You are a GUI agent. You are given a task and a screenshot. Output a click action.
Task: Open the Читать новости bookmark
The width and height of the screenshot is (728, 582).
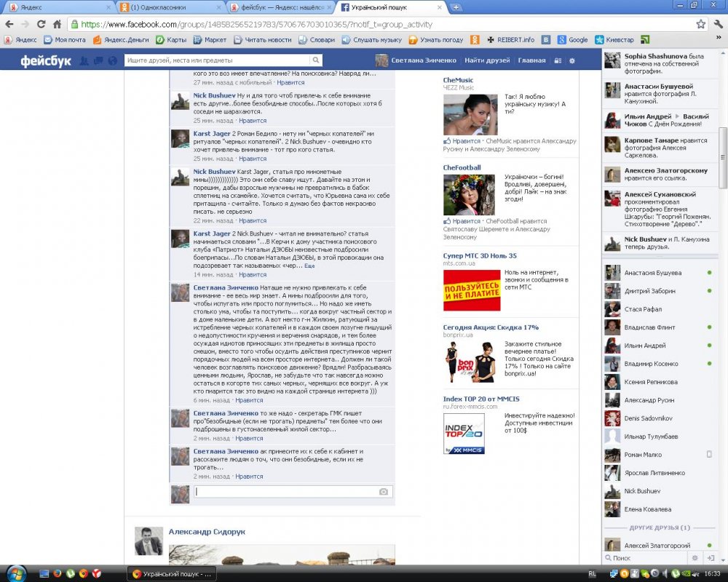click(263, 40)
